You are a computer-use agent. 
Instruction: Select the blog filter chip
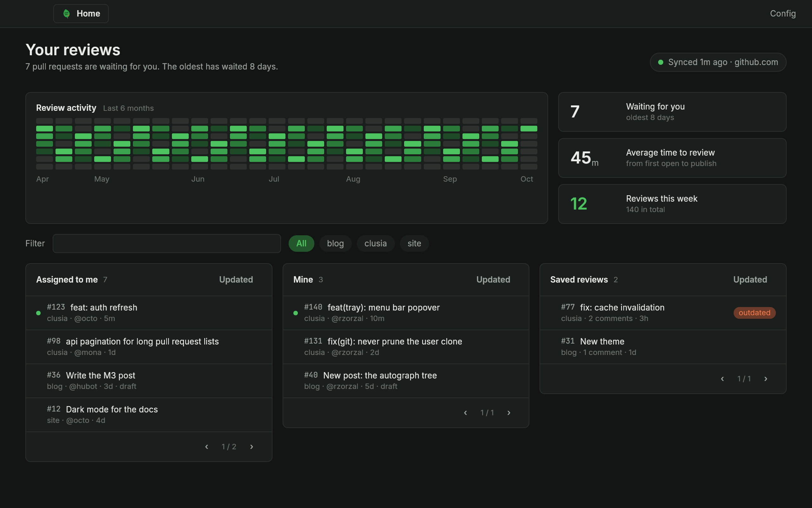[x=335, y=243]
